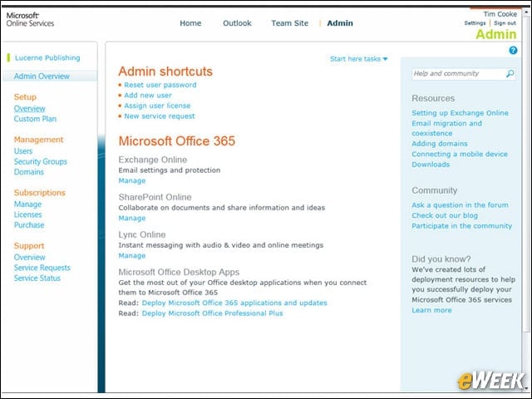
Task: Click the Assign user license shortcut
Action: pyautogui.click(x=157, y=106)
